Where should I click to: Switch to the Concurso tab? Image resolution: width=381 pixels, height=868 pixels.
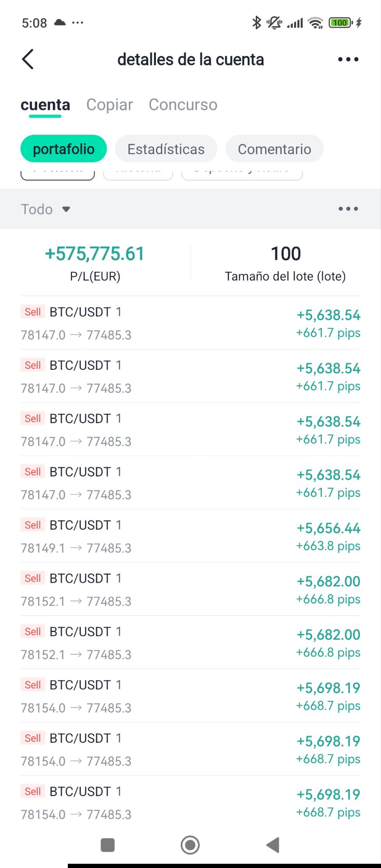pos(183,105)
